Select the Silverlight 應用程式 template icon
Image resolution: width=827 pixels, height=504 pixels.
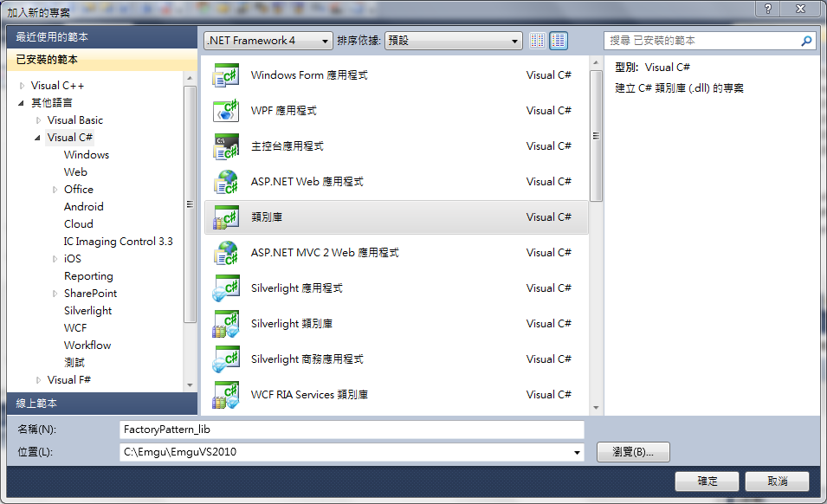226,288
